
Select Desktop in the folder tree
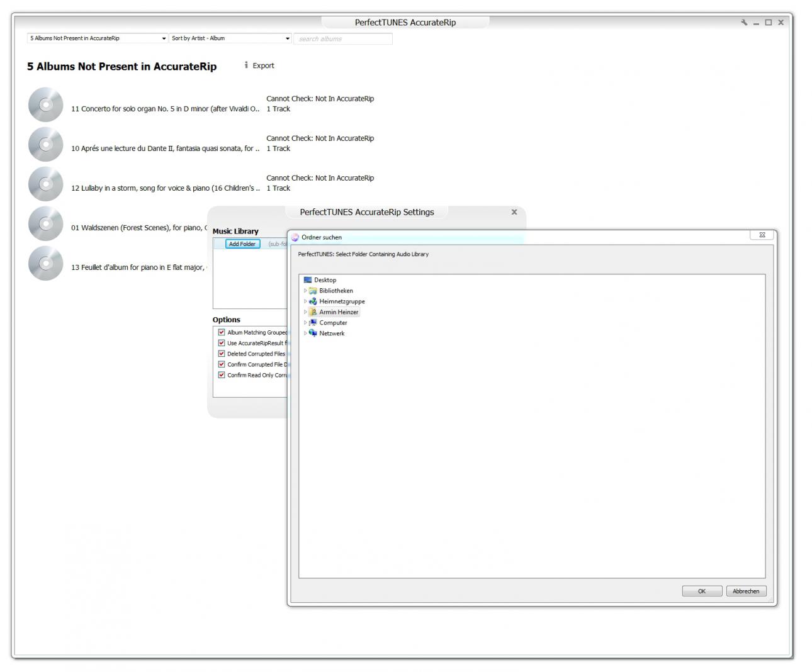pos(325,280)
